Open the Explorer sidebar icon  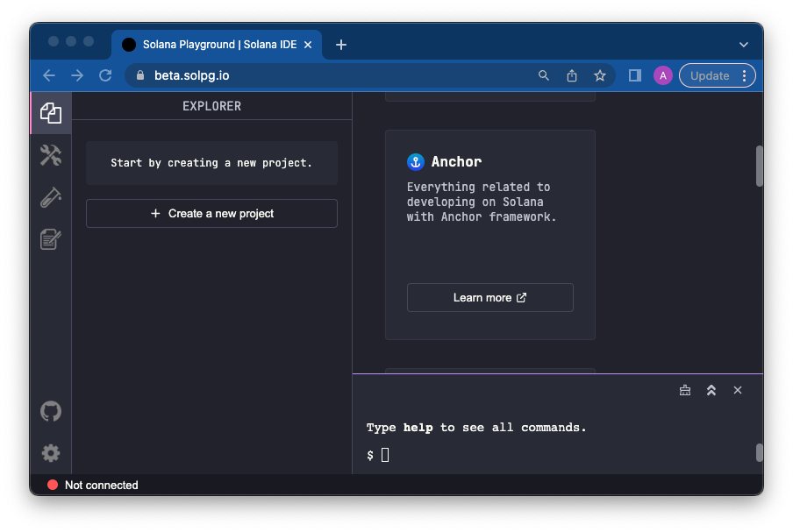[x=51, y=113]
